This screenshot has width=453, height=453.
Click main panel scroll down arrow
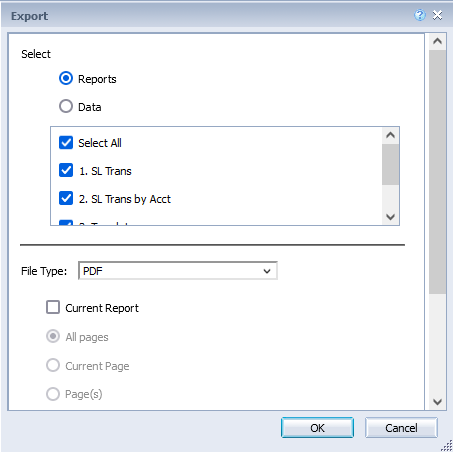[437, 402]
